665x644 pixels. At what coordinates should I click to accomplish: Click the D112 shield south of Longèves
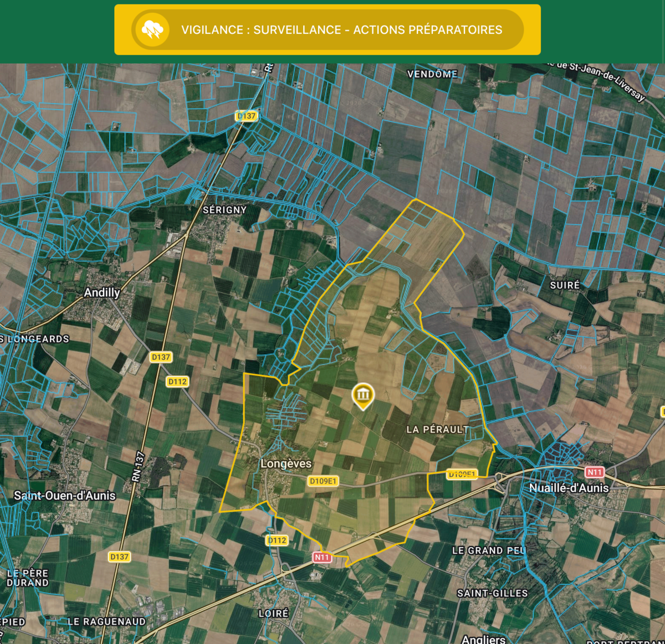(277, 540)
